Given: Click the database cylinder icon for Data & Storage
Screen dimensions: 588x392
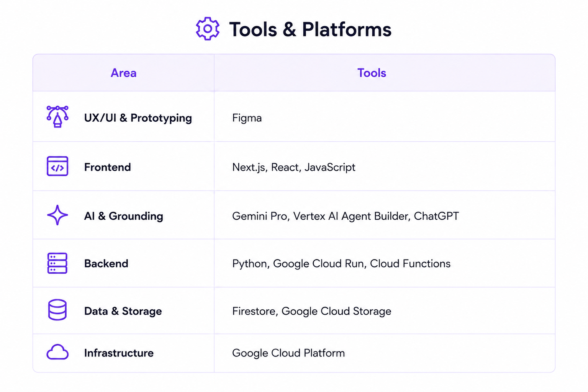Looking at the screenshot, I should pos(57,310).
